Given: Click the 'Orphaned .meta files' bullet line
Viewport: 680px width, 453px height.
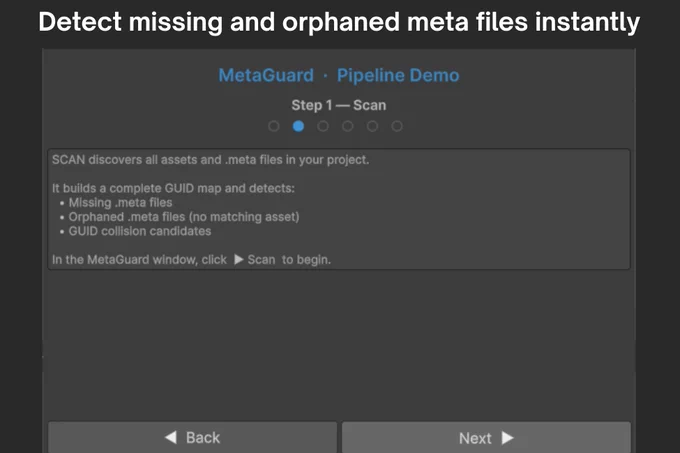Looking at the screenshot, I should [180, 217].
